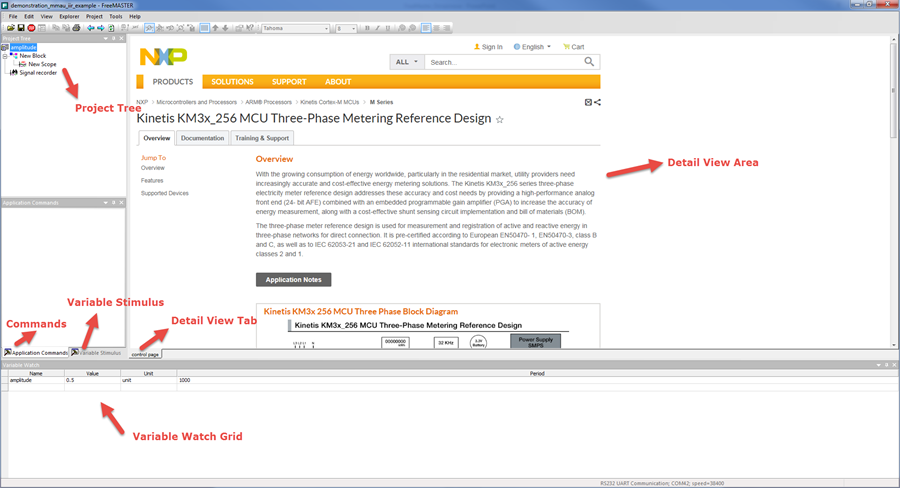Select amplitude in the Project Tree
Screen dimensions: 900x488
coord(23,48)
